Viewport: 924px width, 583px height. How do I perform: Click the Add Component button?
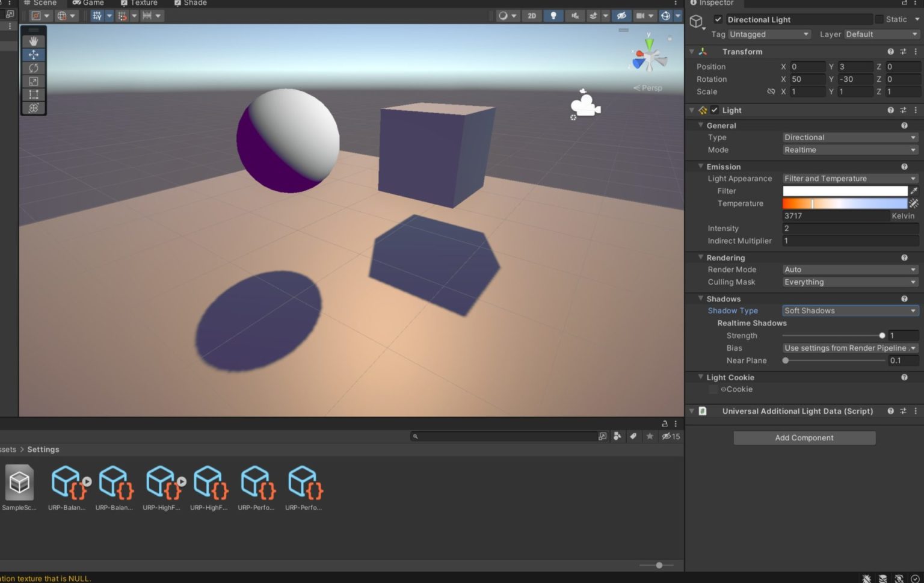click(x=804, y=437)
